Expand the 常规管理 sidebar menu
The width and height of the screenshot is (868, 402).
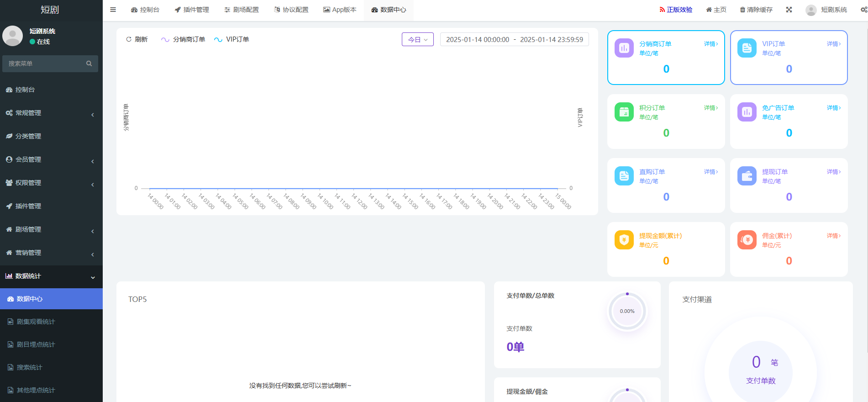(x=51, y=113)
